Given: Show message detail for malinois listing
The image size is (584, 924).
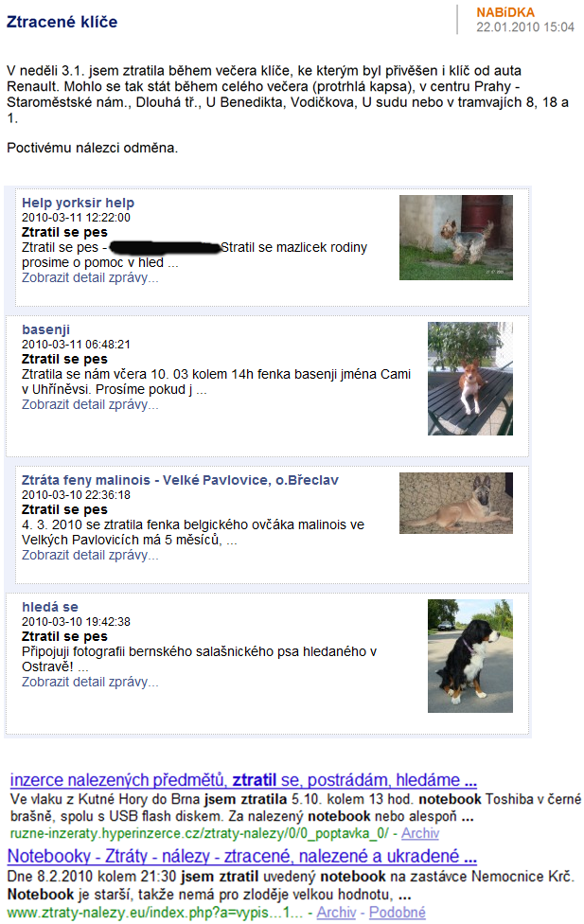Looking at the screenshot, I should [x=90, y=555].
